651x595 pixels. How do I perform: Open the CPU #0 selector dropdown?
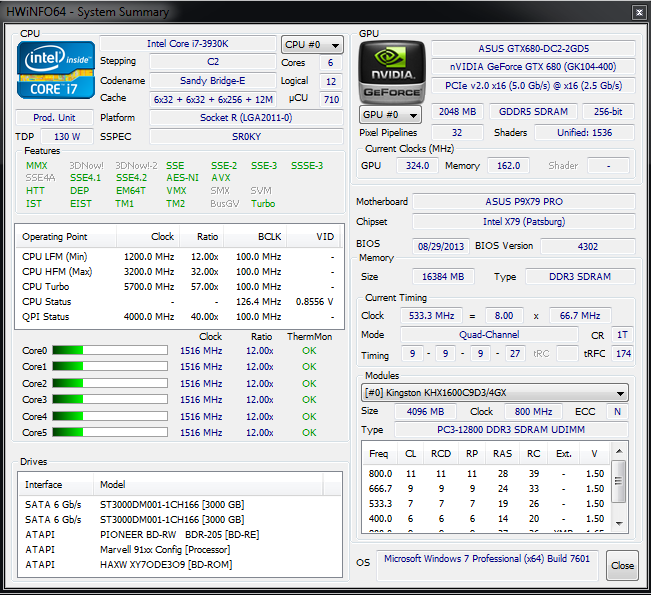pos(312,44)
